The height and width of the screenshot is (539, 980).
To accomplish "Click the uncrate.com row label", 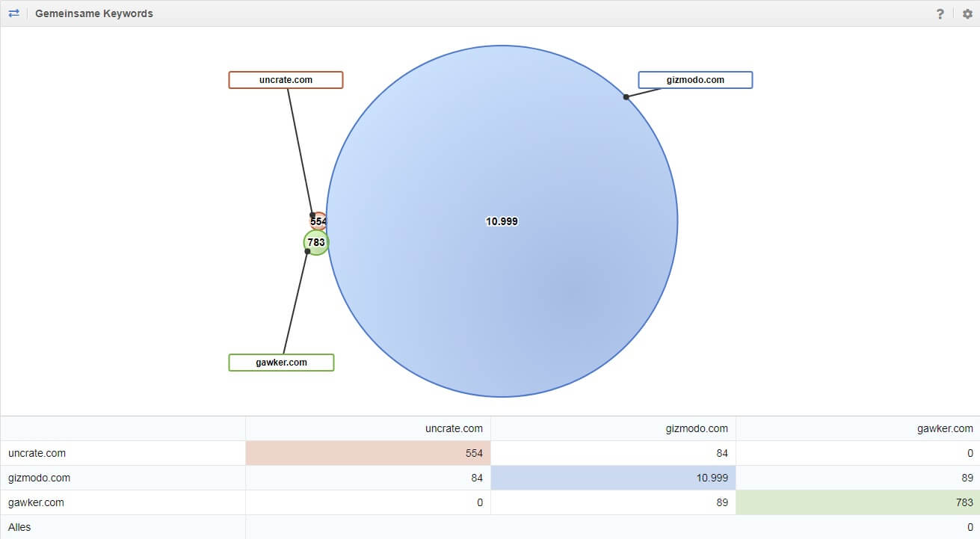I will click(x=37, y=453).
